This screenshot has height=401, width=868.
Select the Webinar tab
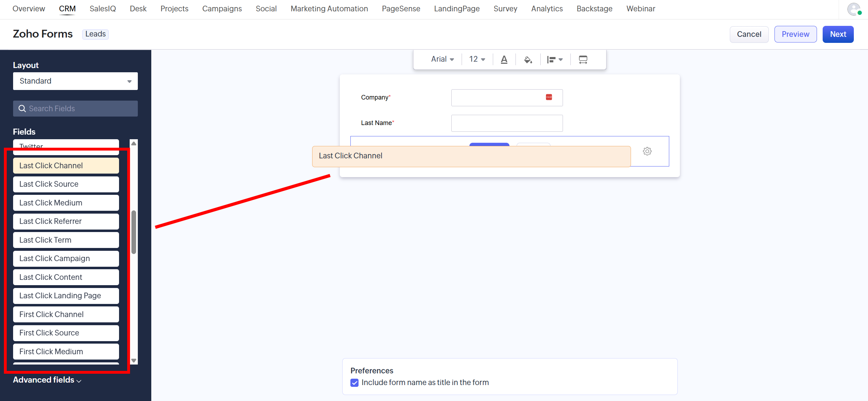[641, 9]
